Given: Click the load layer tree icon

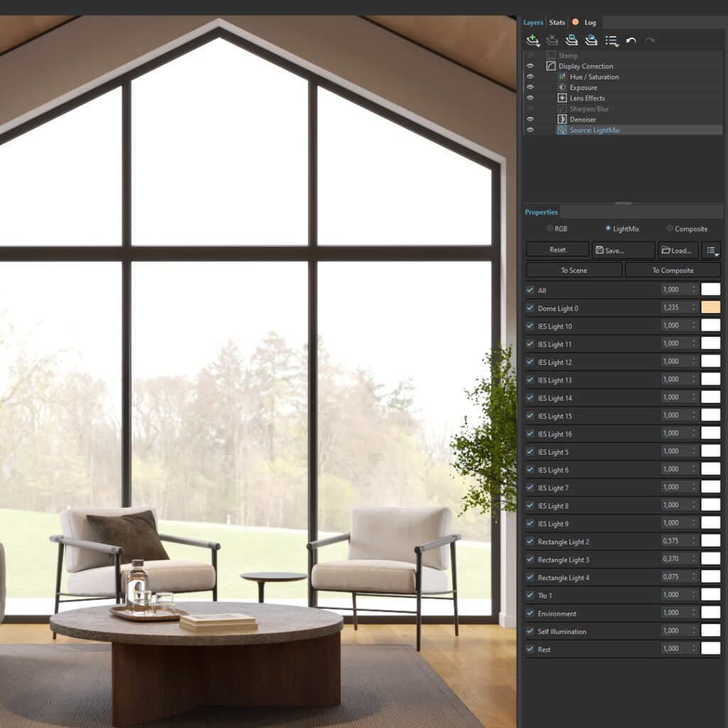Looking at the screenshot, I should click(591, 41).
